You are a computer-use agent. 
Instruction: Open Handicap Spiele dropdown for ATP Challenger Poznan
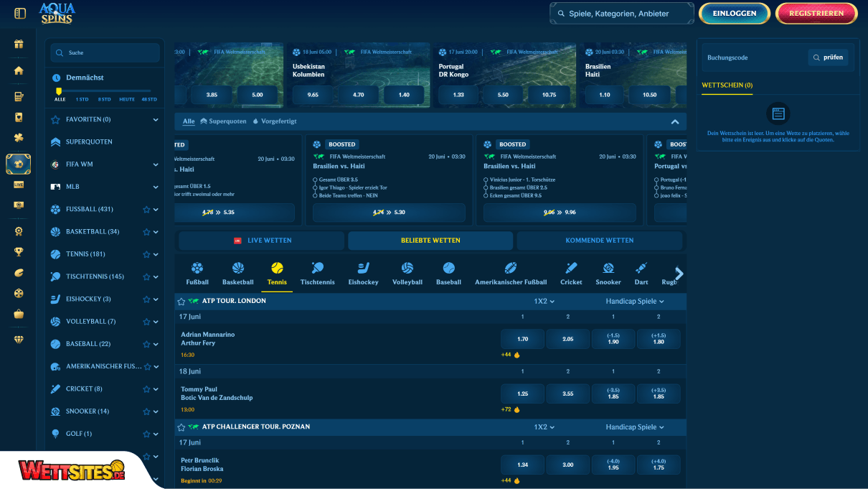635,427
